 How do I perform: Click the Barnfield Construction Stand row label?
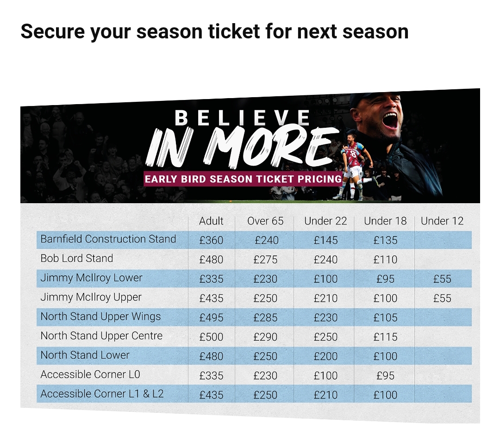pyautogui.click(x=108, y=239)
